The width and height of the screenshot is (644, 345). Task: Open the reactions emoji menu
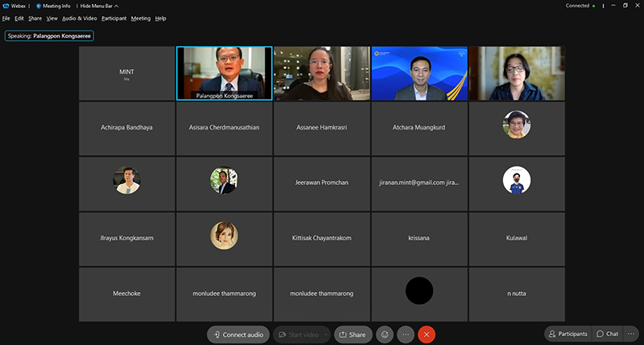[385, 335]
